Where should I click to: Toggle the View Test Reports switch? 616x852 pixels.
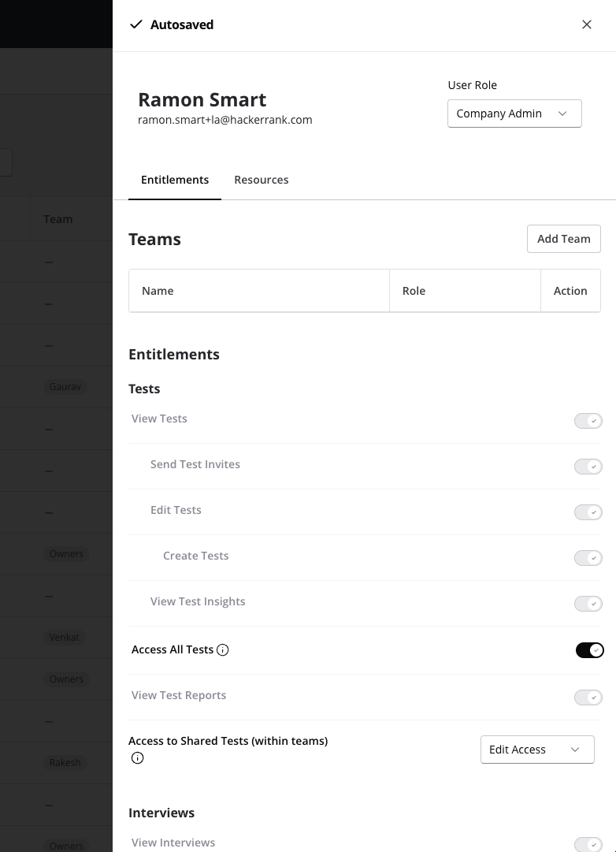pyautogui.click(x=588, y=698)
